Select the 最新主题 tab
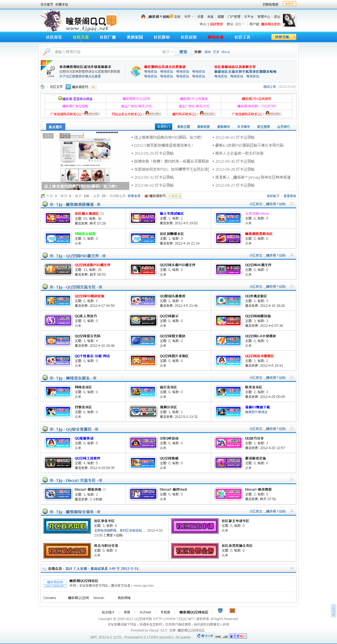337x644 pixels. (183, 127)
